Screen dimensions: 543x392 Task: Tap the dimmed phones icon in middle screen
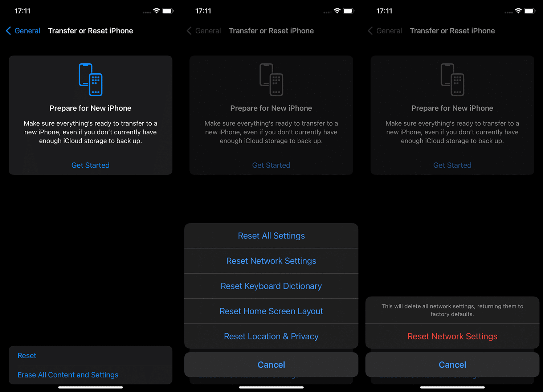pos(271,79)
